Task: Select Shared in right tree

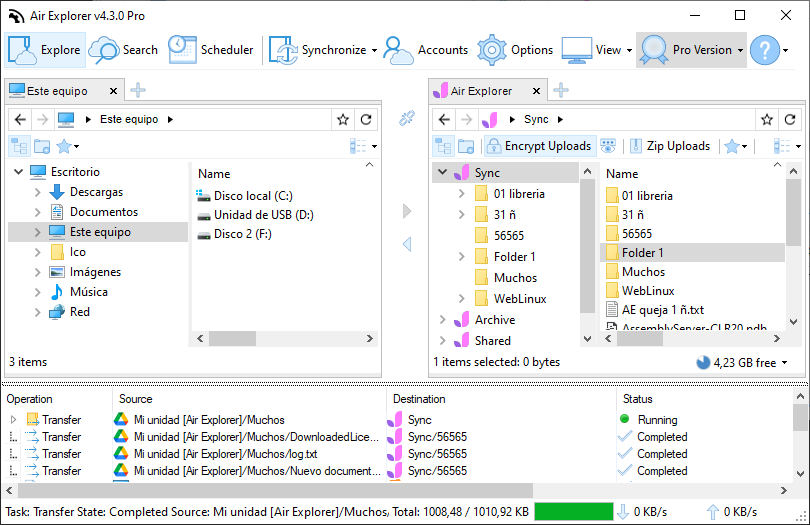Action: pyautogui.click(x=492, y=341)
